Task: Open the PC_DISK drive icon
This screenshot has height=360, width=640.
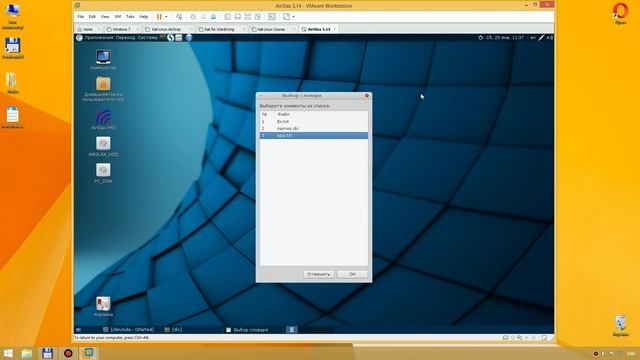Action: coord(103,173)
